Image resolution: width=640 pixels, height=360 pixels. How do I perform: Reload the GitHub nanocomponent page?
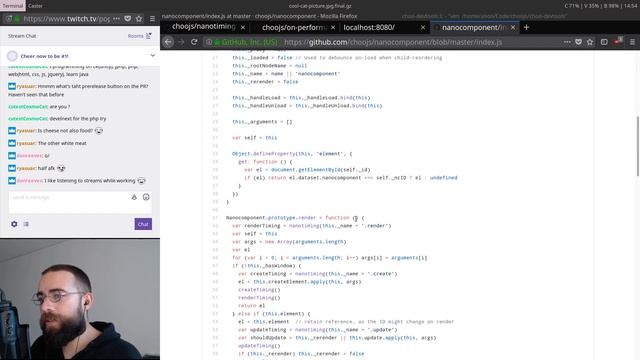click(x=194, y=42)
